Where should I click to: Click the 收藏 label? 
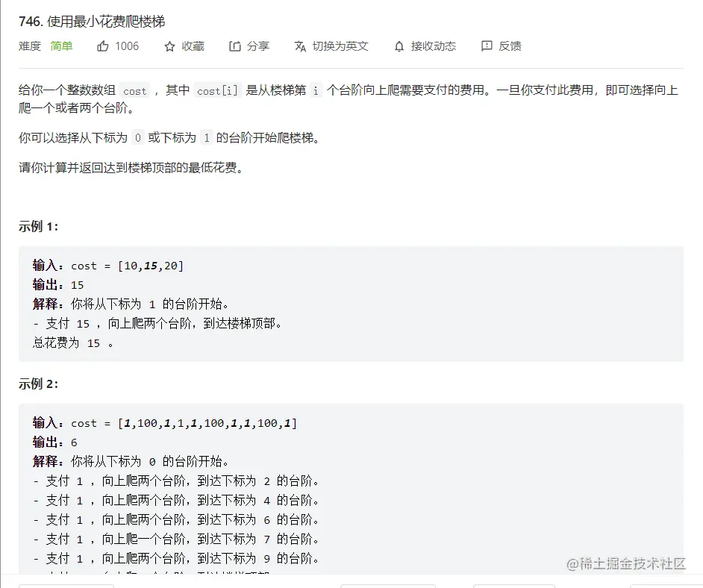[x=193, y=46]
